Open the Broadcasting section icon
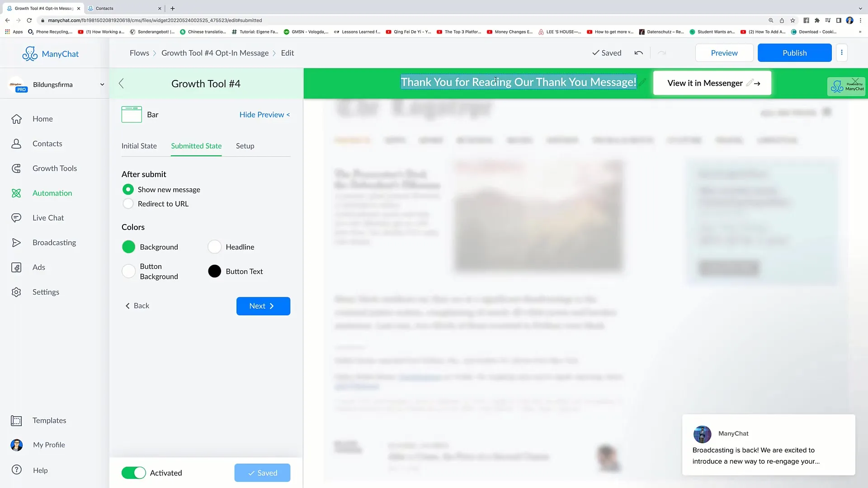This screenshot has height=488, width=868. [x=16, y=242]
